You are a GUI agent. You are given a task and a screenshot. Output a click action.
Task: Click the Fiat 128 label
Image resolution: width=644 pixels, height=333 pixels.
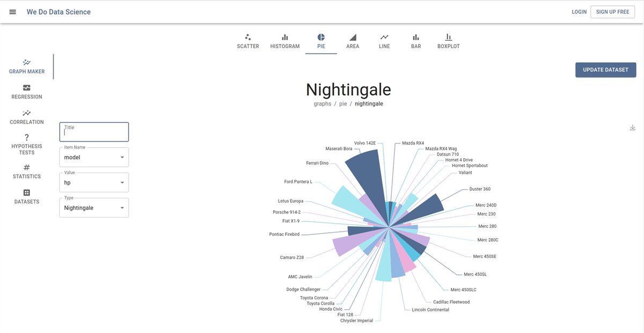(x=345, y=314)
